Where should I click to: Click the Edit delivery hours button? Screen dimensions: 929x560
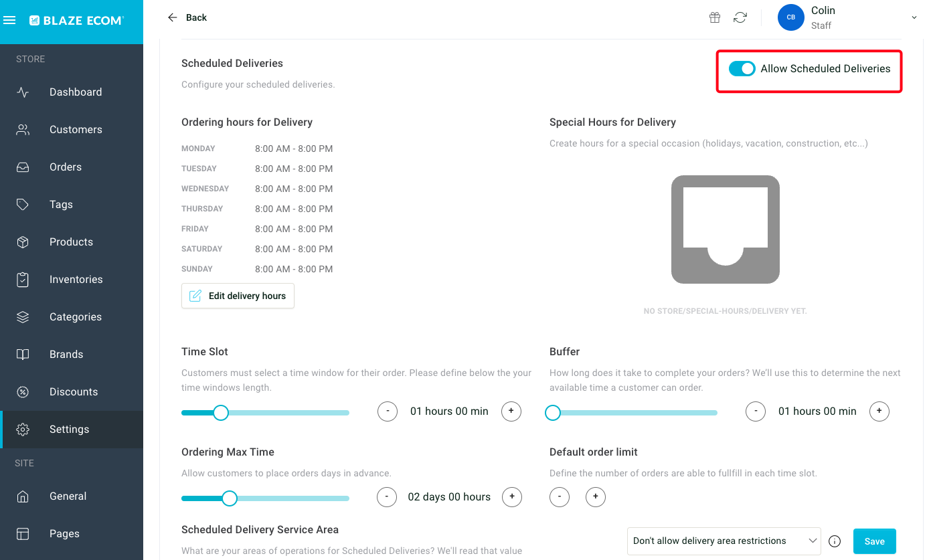(x=238, y=296)
